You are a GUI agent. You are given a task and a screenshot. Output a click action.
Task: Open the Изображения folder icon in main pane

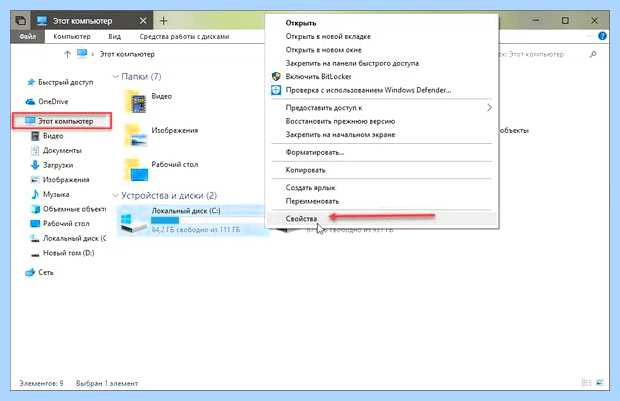tap(136, 136)
